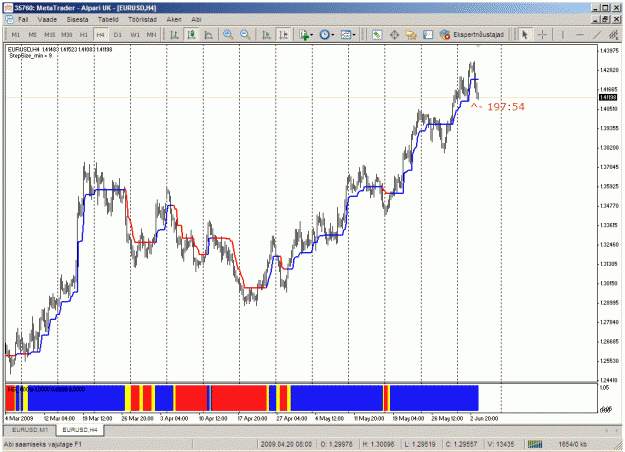Click the 'Abi saamiseks vajutage F1' status text
Screen dimensions: 625x452
tap(42, 444)
